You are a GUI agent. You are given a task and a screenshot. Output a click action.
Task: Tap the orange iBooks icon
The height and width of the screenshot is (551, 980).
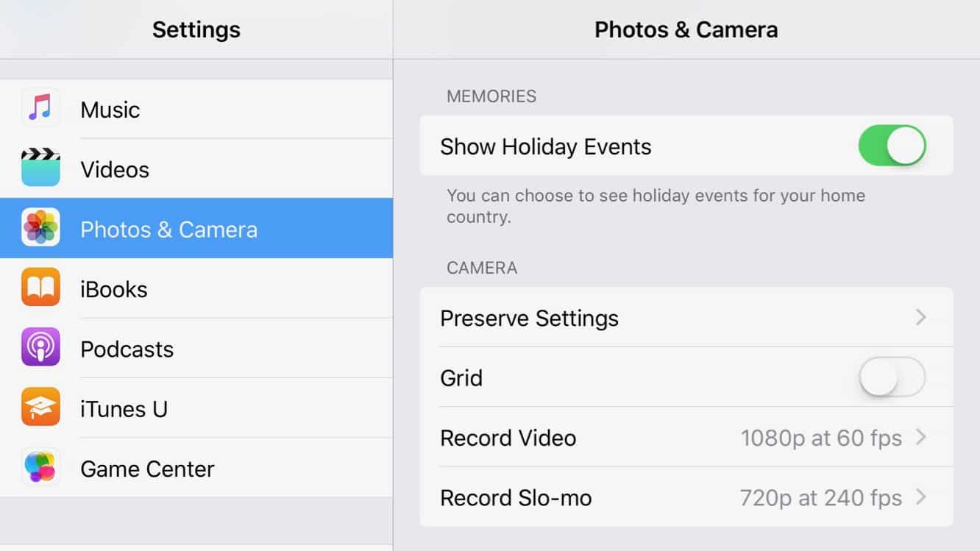40,288
